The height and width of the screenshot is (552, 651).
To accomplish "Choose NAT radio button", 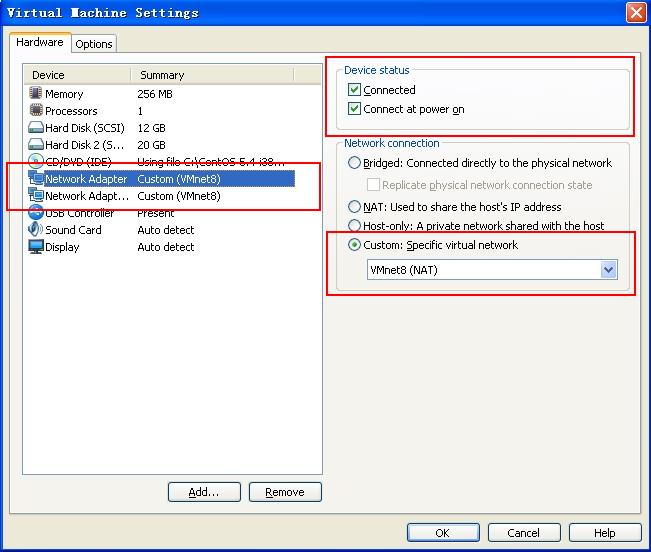I will (354, 207).
